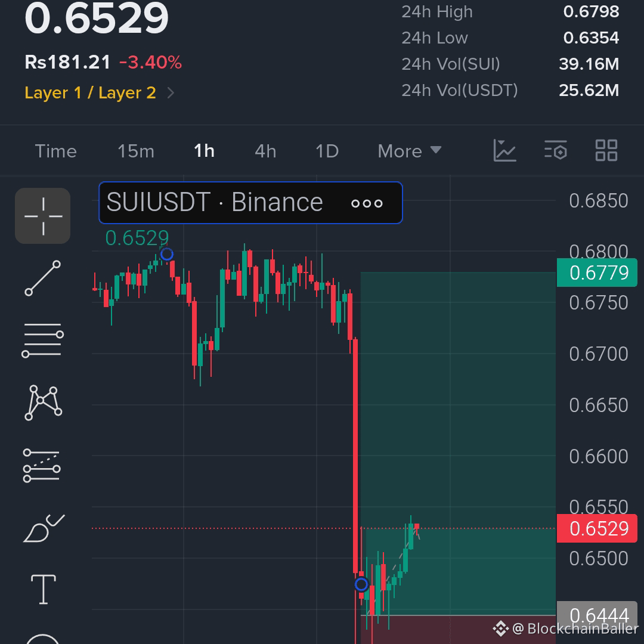Click the 24h Vol(USDT) value 25.62M
Viewport: 644px width, 644px height.
pyautogui.click(x=589, y=91)
